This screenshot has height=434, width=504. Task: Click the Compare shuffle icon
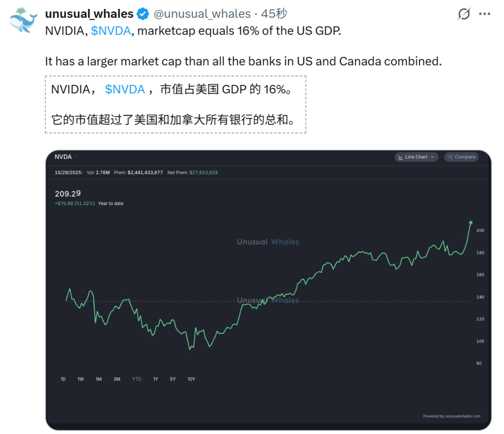(x=450, y=157)
